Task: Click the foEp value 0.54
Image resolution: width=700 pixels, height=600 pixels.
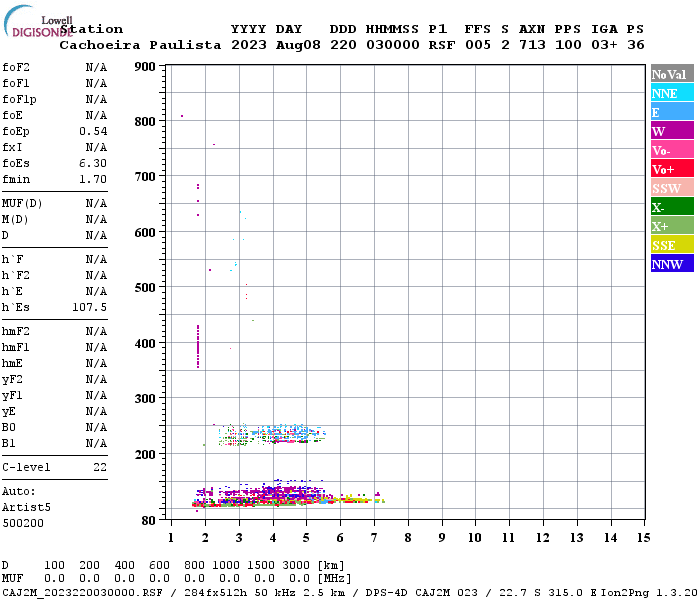Action: [x=93, y=131]
